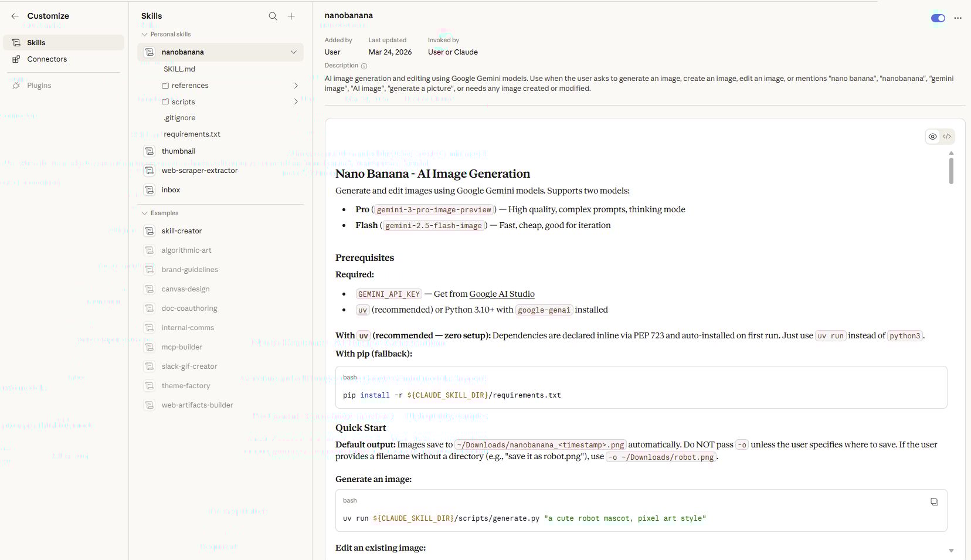The height and width of the screenshot is (560, 971).
Task: Open Plugins from the sidebar
Action: 39,85
